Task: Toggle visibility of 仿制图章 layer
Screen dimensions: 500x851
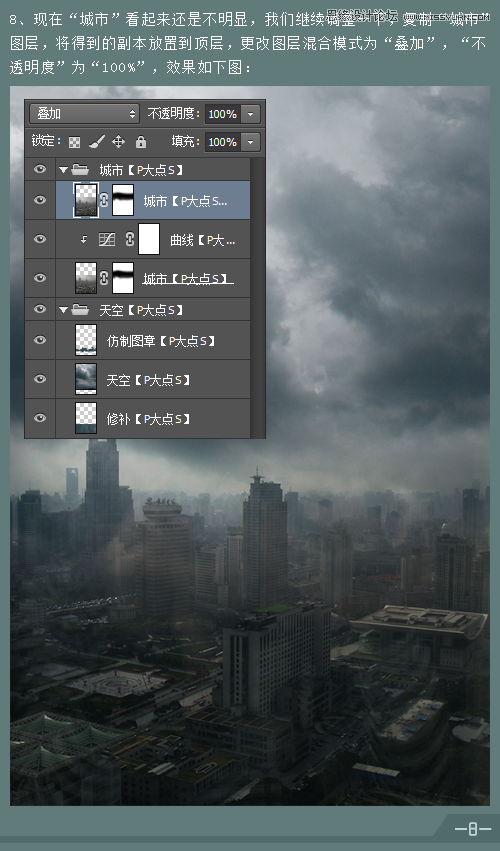Action: [x=40, y=340]
